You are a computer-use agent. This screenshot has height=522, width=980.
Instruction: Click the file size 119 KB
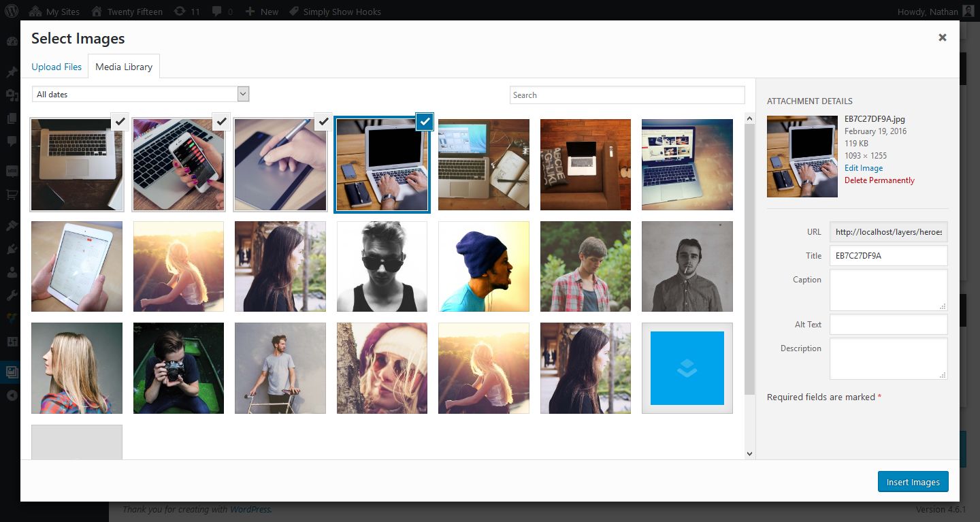tap(857, 144)
